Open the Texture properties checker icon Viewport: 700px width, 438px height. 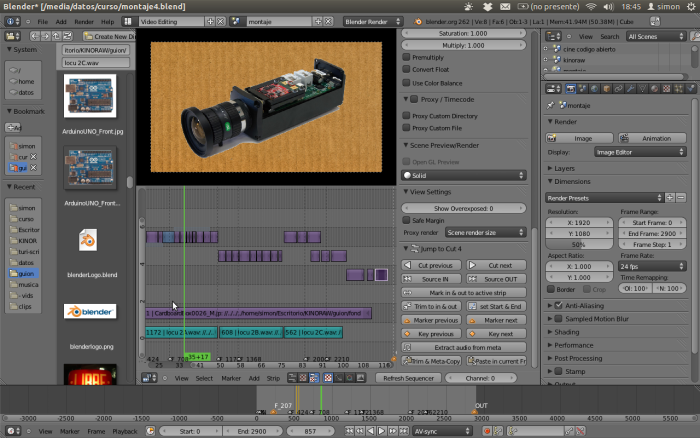[667, 89]
